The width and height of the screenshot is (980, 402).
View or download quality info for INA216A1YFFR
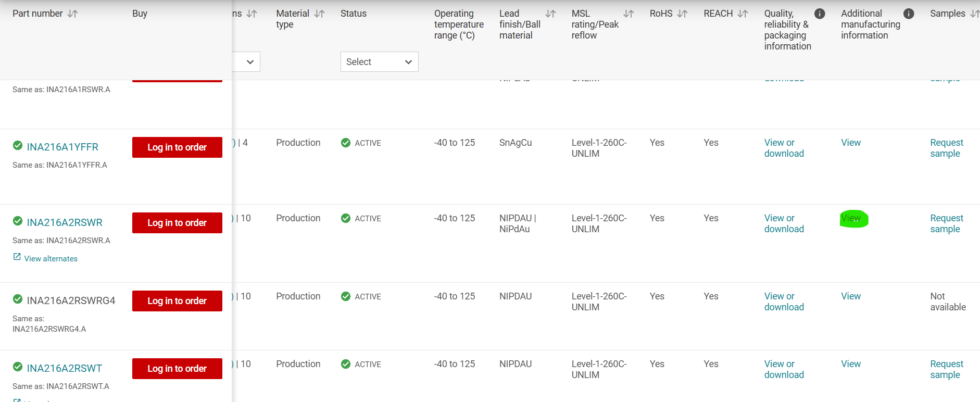pos(784,148)
